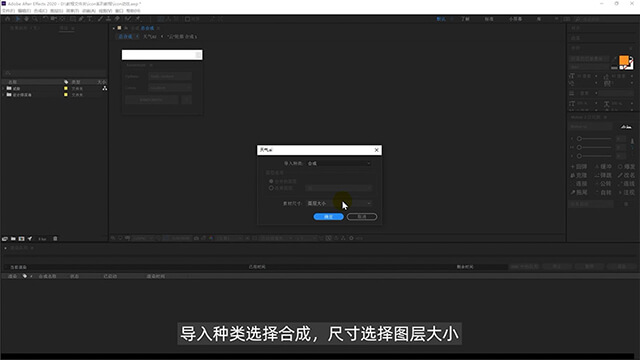Image resolution: width=640 pixels, height=360 pixels.
Task: Open the 图层(L) menu
Action: [x=57, y=11]
